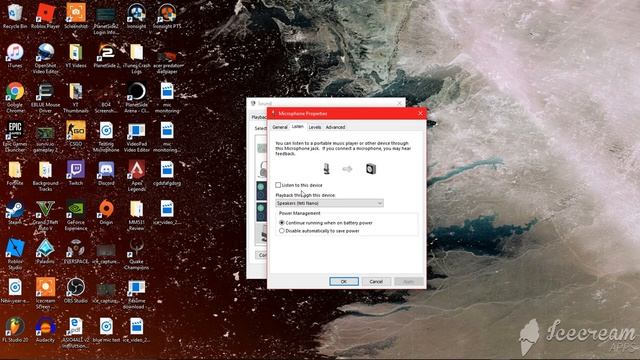Launch EVERSPACE game shortcut
Image resolution: width=640 pixels, height=360 pixels.
coord(76,252)
